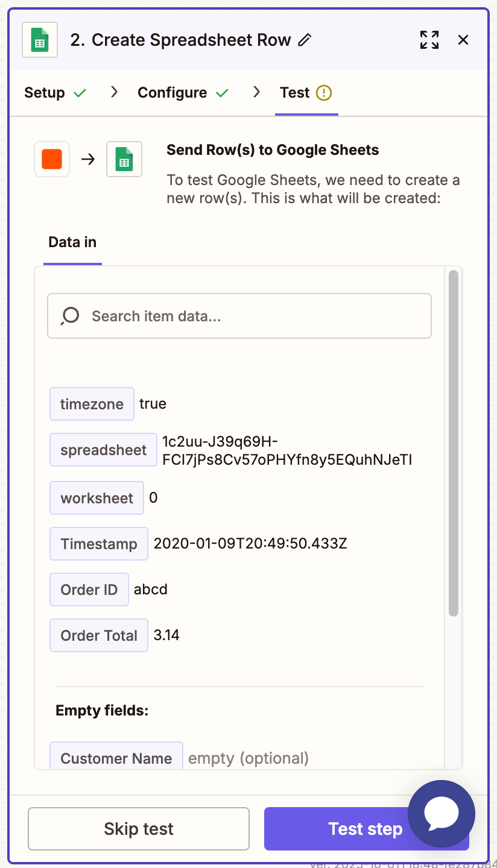Select the Order Total field label
This screenshot has width=497, height=868.
point(99,635)
